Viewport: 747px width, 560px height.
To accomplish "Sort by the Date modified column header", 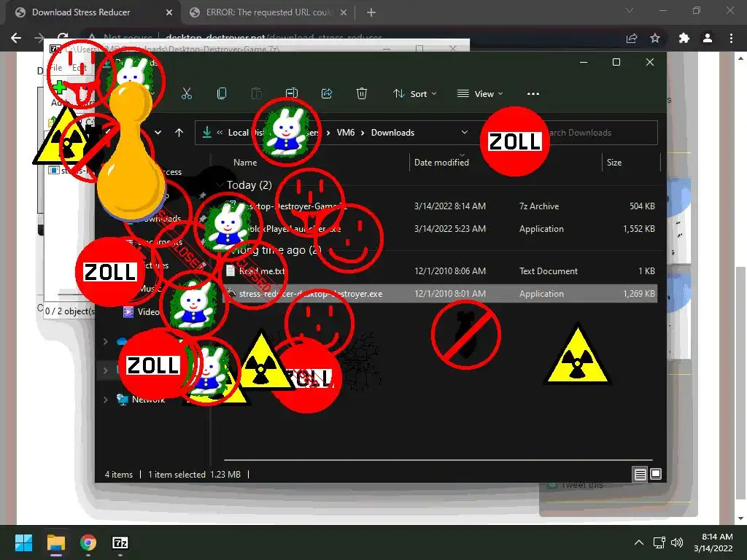I will click(x=441, y=163).
